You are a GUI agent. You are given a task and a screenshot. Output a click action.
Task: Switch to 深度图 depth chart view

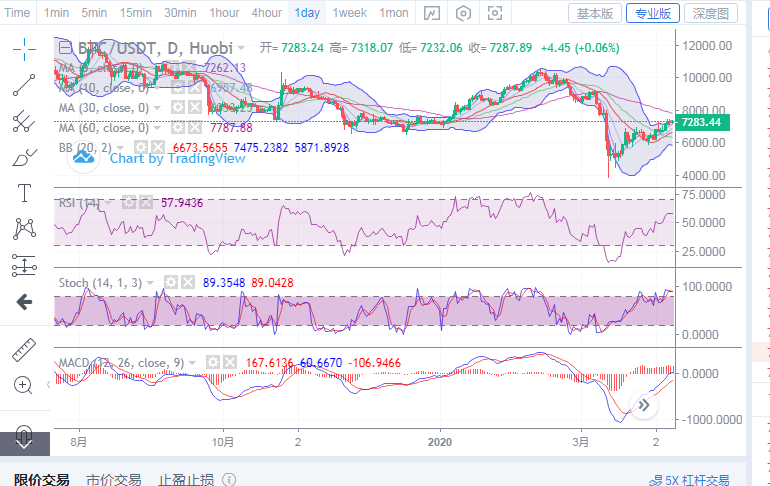coord(715,13)
